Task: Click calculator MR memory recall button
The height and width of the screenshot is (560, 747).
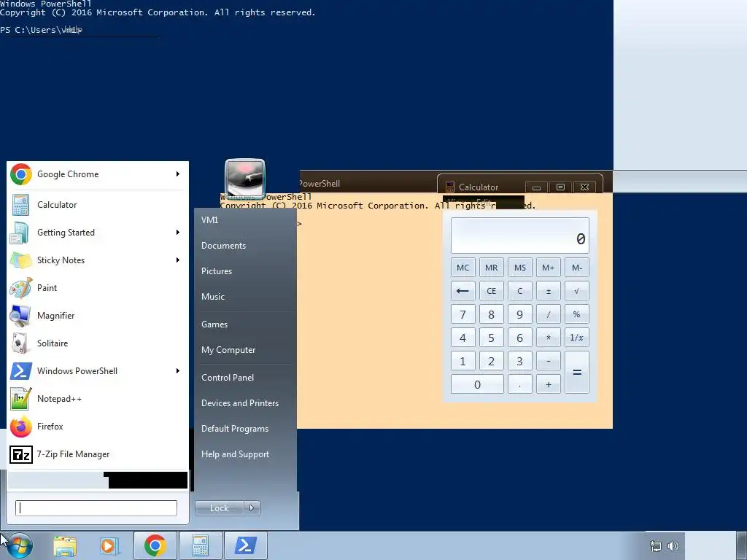Action: coord(491,268)
